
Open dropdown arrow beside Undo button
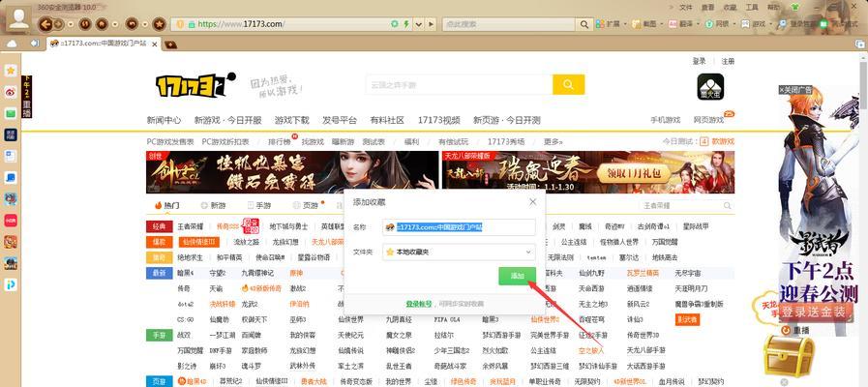point(145,24)
